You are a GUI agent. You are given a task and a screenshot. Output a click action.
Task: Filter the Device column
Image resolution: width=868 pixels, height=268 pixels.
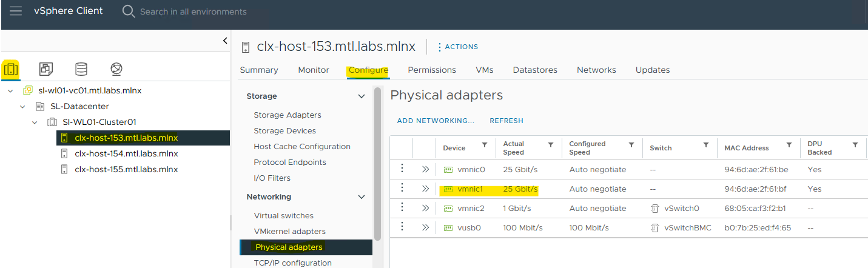tap(485, 145)
